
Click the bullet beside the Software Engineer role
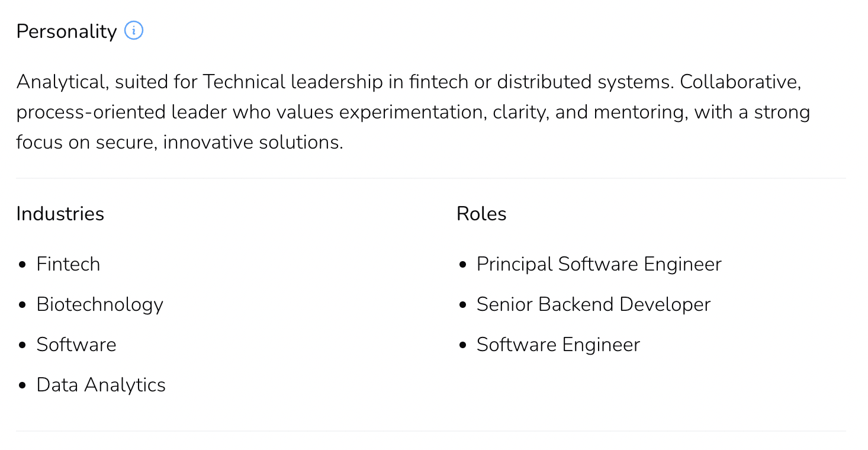[463, 345]
